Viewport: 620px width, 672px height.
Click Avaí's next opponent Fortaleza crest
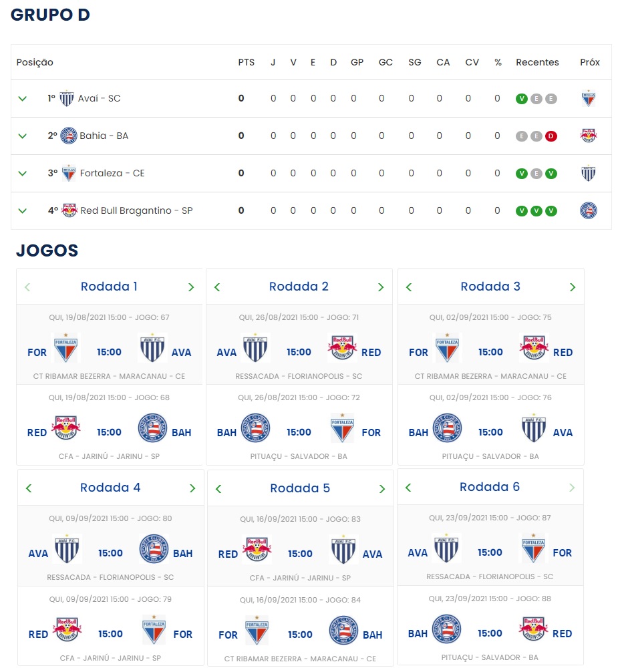589,99
